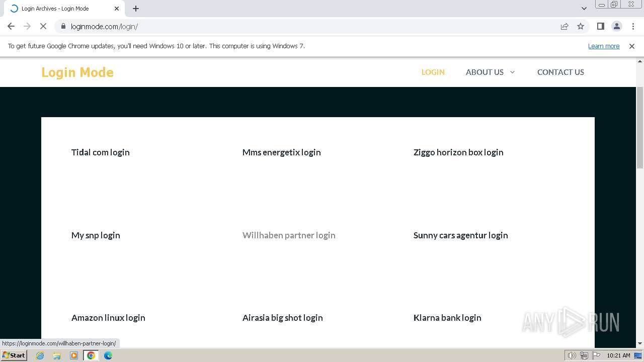Image resolution: width=644 pixels, height=362 pixels.
Task: Open the My snp login article
Action: click(96, 235)
